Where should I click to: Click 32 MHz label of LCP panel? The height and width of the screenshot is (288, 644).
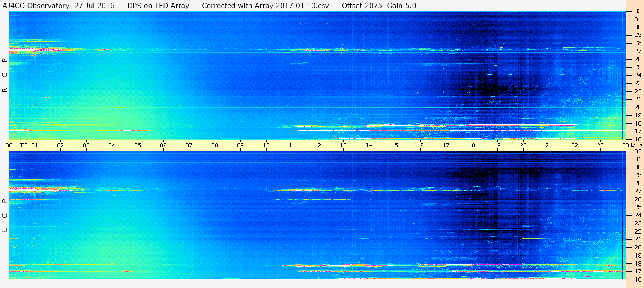(x=637, y=151)
